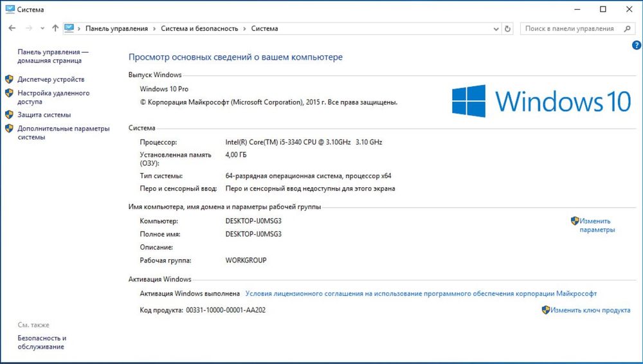Click 'Изменить ключ продукта' link
This screenshot has width=643, height=364.
(x=590, y=310)
